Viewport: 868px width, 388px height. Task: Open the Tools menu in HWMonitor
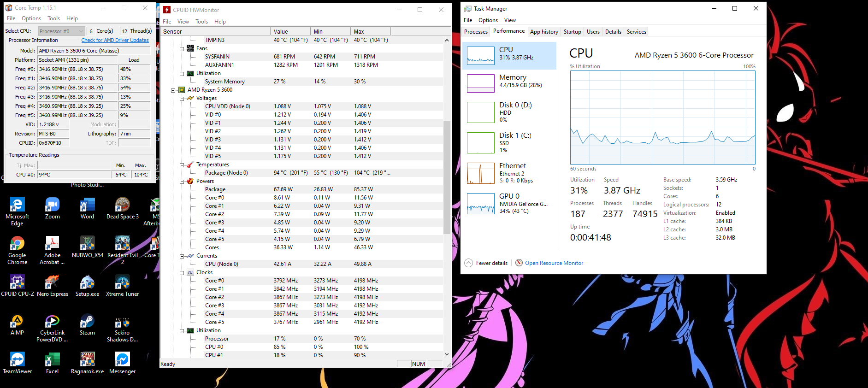pos(201,22)
